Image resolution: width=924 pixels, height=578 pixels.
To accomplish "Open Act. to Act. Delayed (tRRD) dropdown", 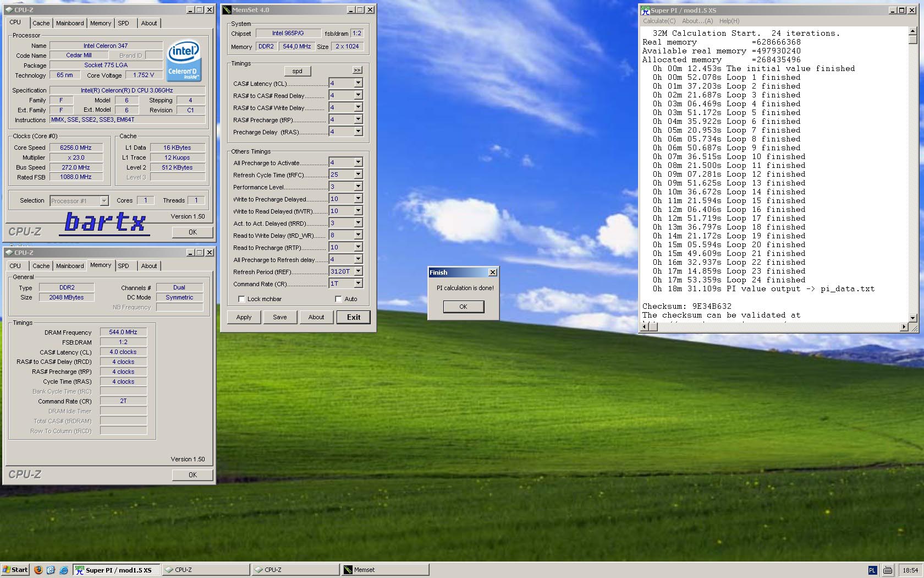I will click(x=358, y=223).
